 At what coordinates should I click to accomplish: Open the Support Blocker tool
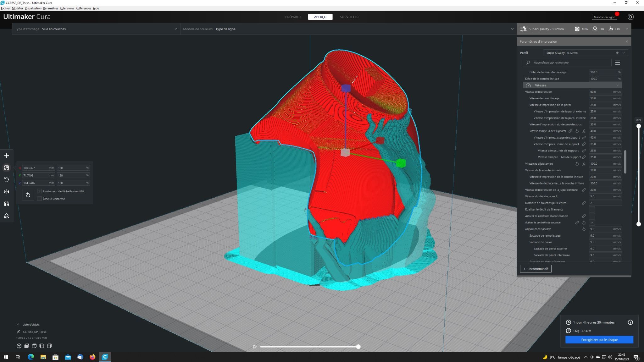(x=6, y=216)
